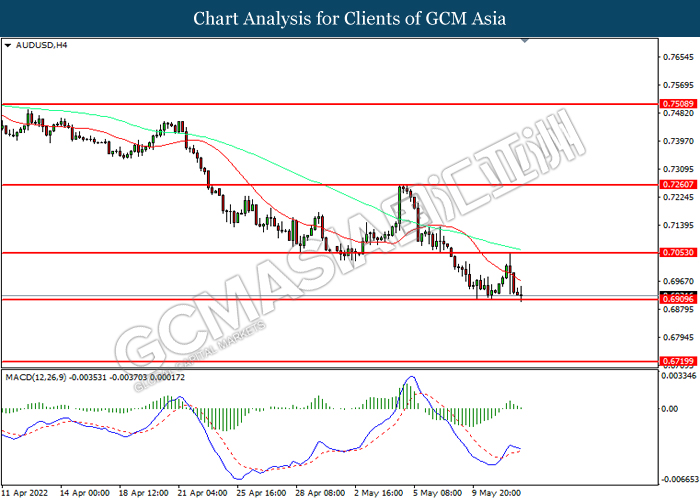
Task: Click the 0.67945 price axis value
Action: [x=679, y=337]
